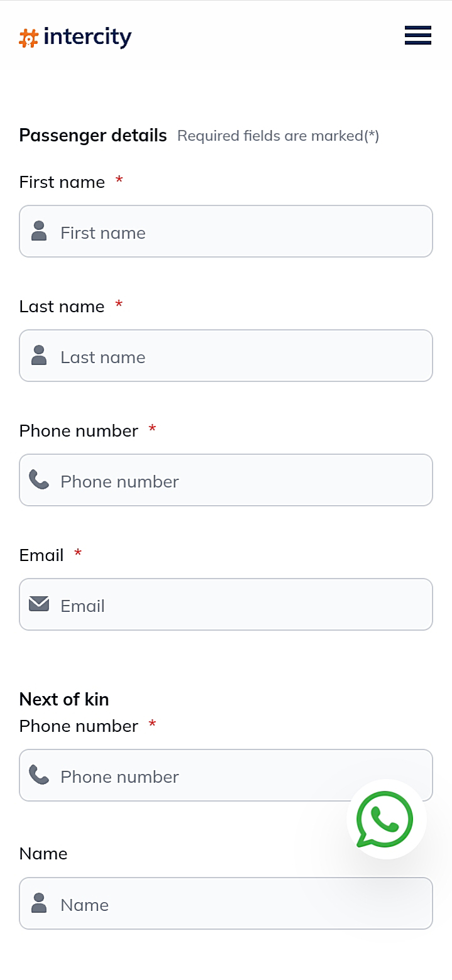The height and width of the screenshot is (980, 452).
Task: Click the person icon in First name field
Action: (x=39, y=231)
